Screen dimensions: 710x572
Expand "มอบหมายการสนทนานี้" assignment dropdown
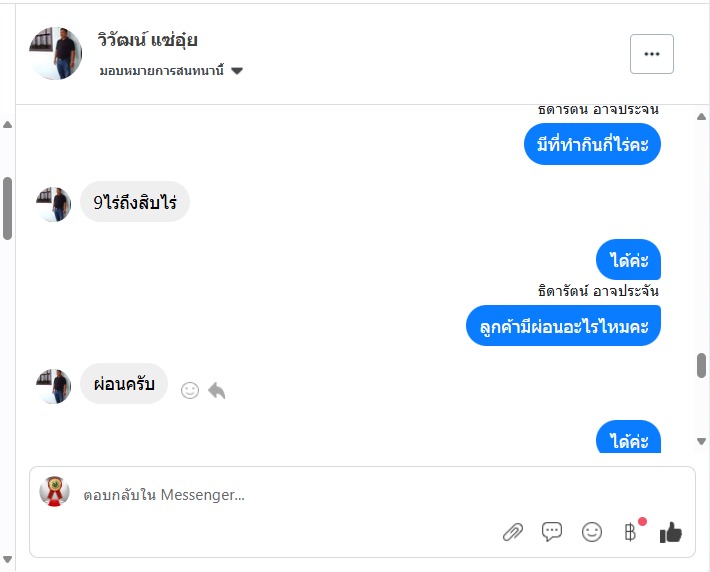coord(237,71)
